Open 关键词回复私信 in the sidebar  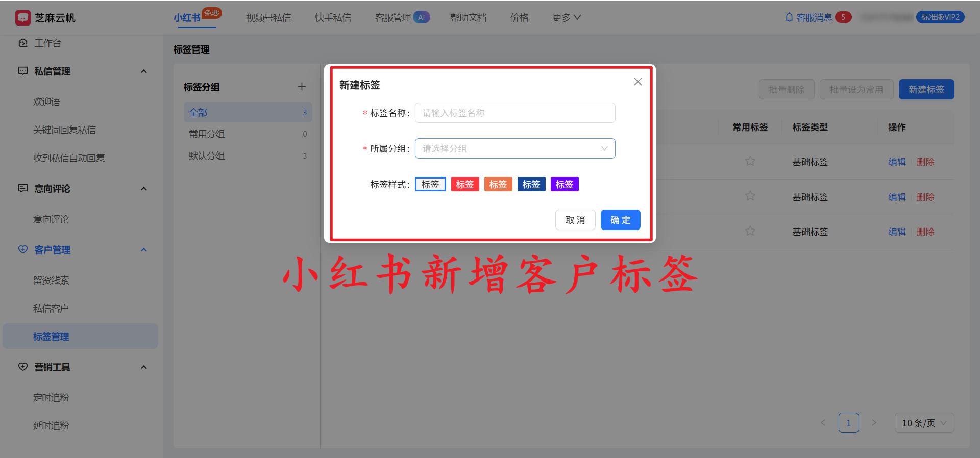coord(64,130)
